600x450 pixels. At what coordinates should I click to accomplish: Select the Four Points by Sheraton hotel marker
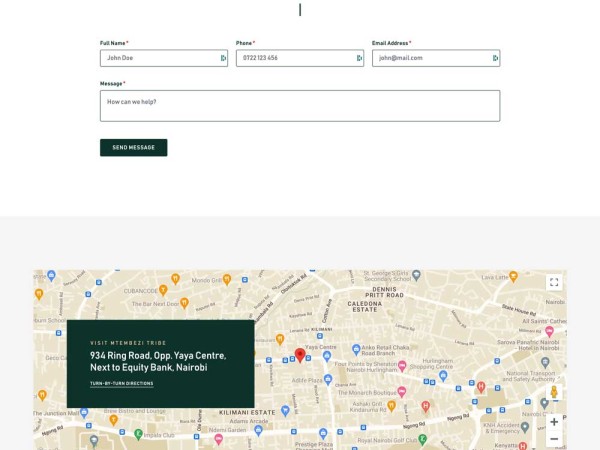(402, 366)
